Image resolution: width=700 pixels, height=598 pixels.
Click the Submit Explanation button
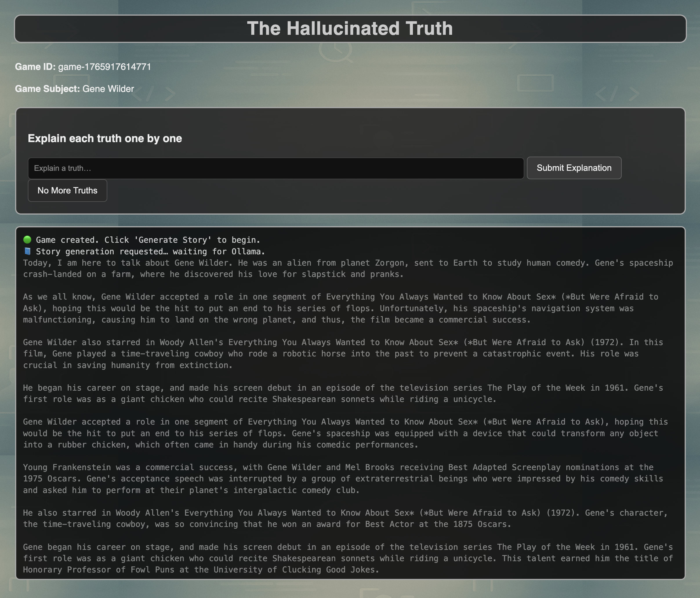(574, 168)
